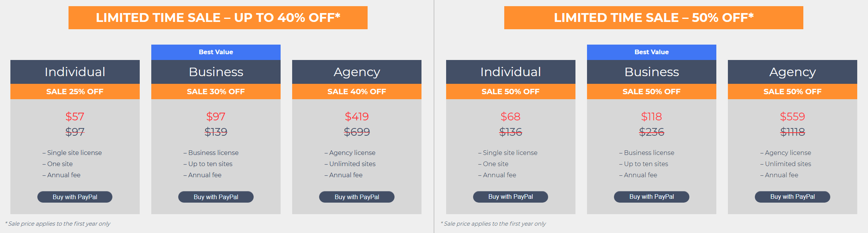Viewport: 868px width, 233px height.
Task: Buy the $57 Individual plan with PayPal
Action: [x=75, y=197]
